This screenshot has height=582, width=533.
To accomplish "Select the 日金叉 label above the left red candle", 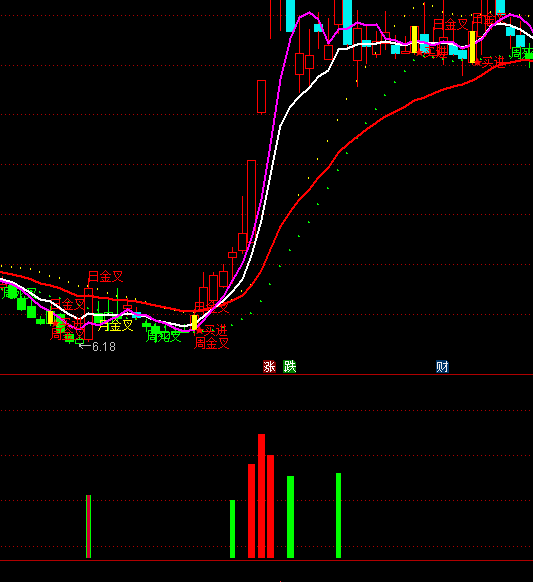I will click(105, 276).
